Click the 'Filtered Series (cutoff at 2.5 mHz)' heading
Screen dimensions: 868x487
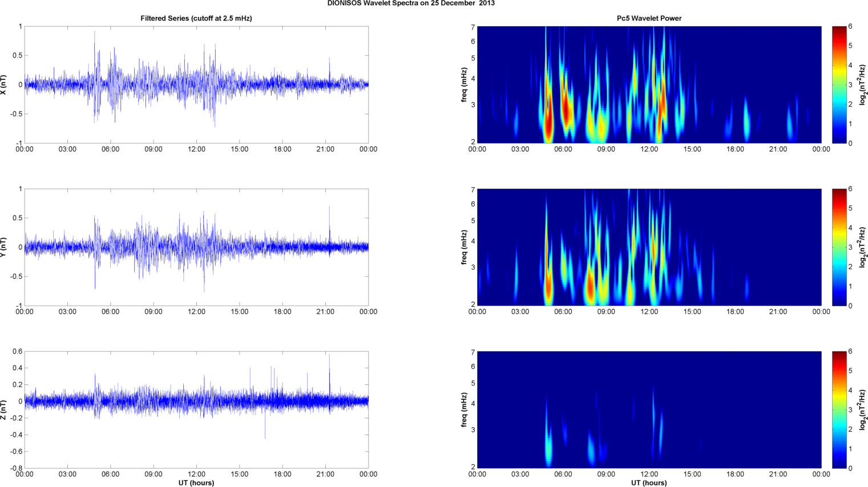[x=196, y=18]
